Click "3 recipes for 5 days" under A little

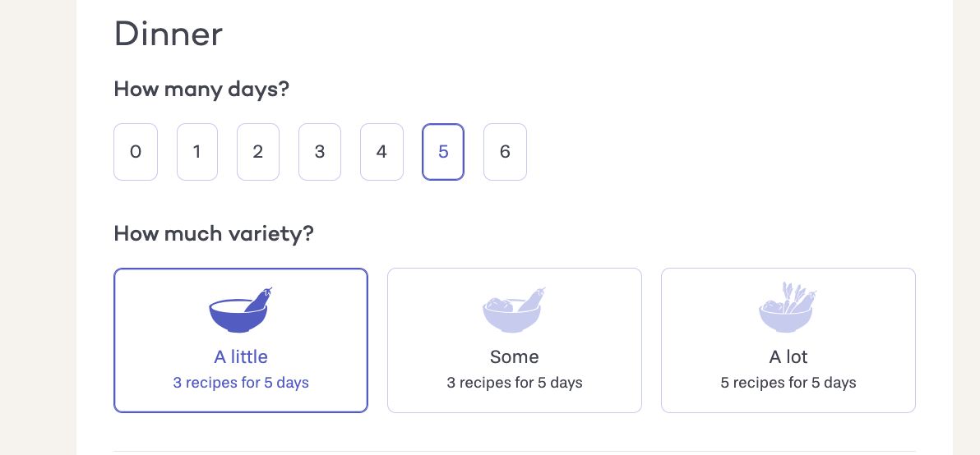241,383
